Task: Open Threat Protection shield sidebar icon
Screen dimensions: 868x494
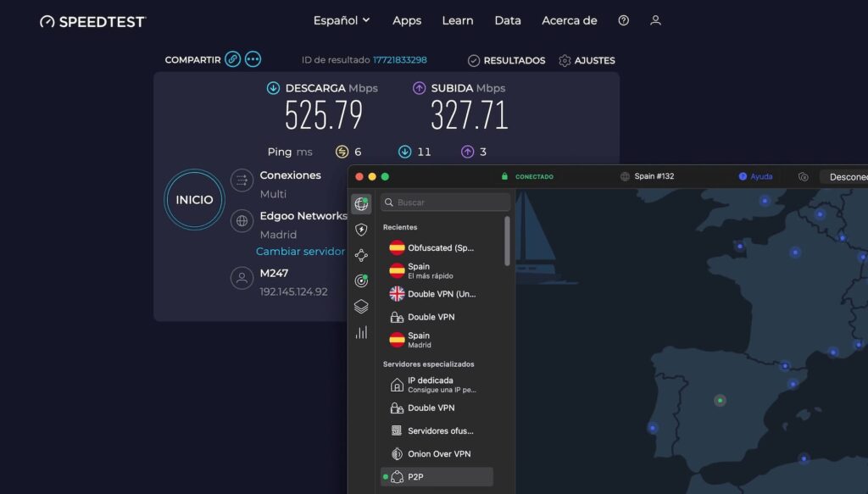Action: coord(361,230)
